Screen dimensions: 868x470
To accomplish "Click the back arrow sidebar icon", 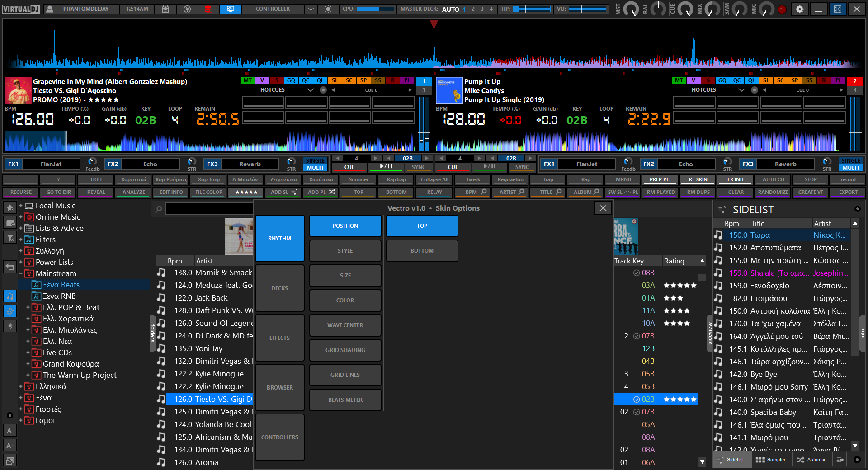I will coord(10,267).
